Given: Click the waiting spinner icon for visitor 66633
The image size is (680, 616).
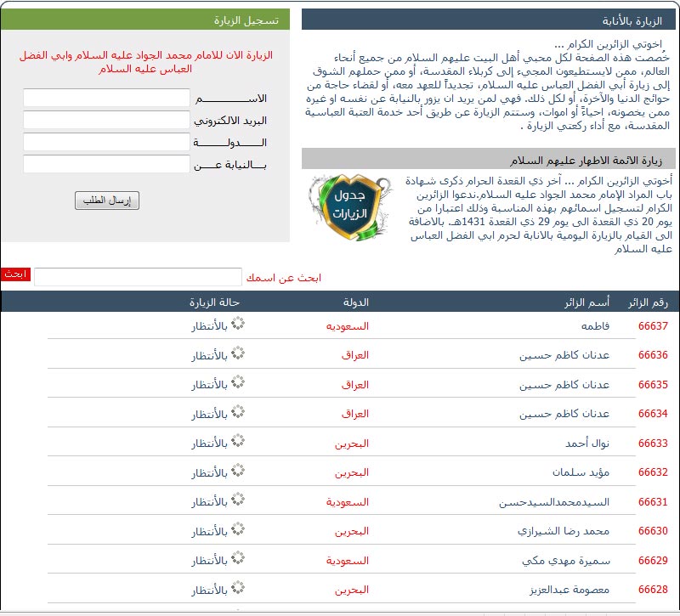Looking at the screenshot, I should 238,443.
